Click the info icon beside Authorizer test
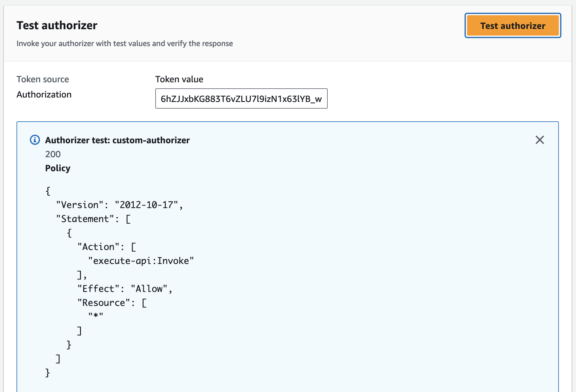This screenshot has height=392, width=576. (x=35, y=140)
